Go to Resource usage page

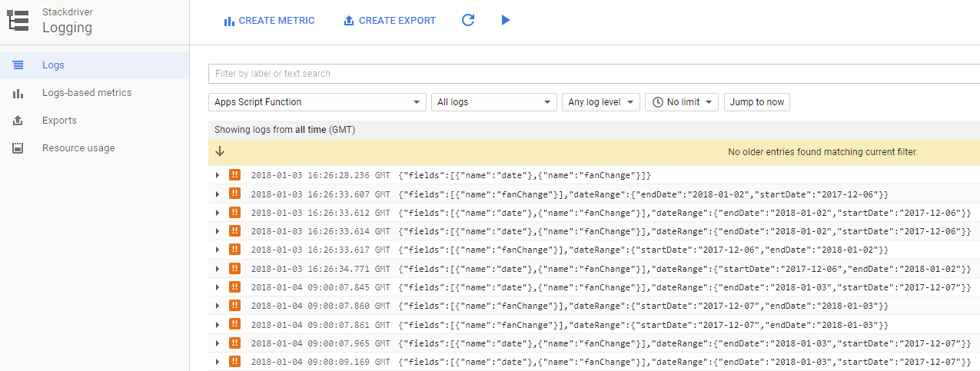78,148
